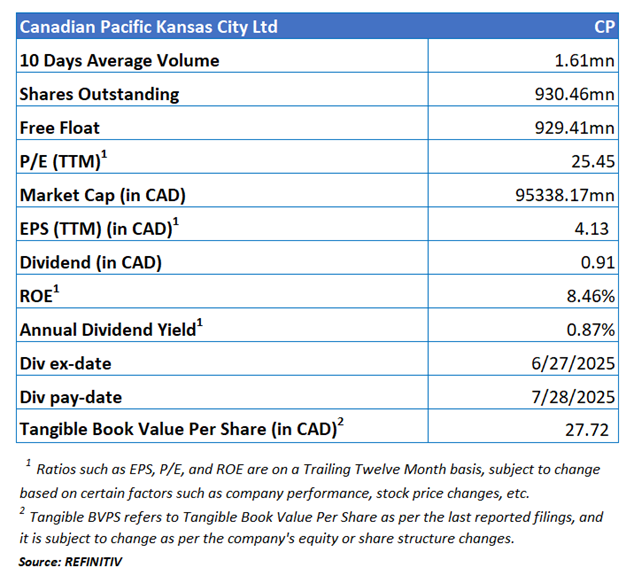634x583 pixels.
Task: Click the value 1.61mn
Action: pos(584,61)
